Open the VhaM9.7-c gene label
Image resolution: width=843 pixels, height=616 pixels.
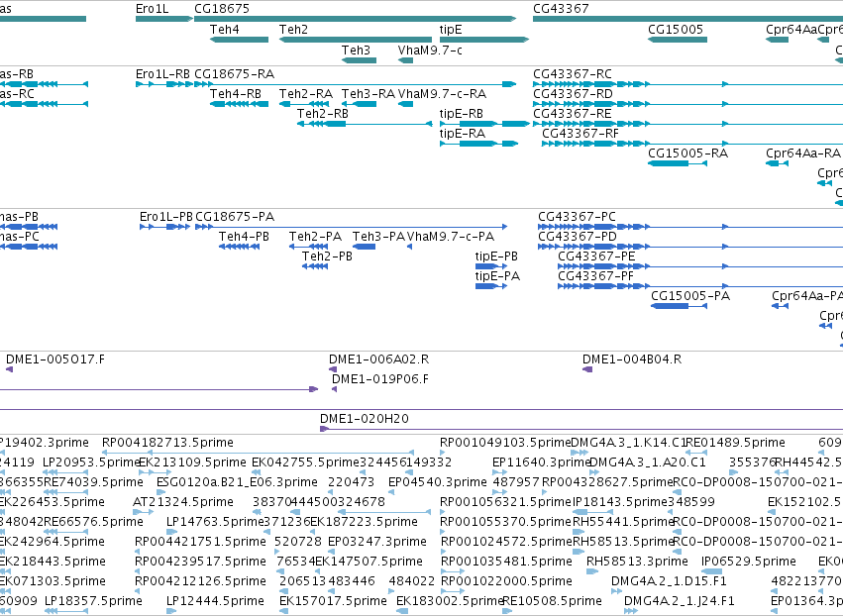pos(430,50)
